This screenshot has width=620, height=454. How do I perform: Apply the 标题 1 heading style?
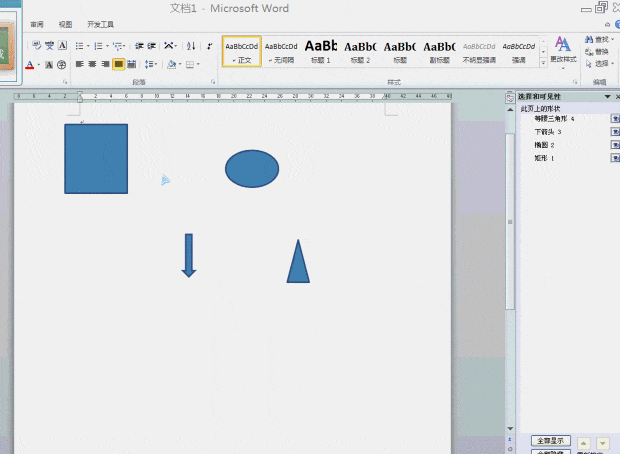(320, 50)
